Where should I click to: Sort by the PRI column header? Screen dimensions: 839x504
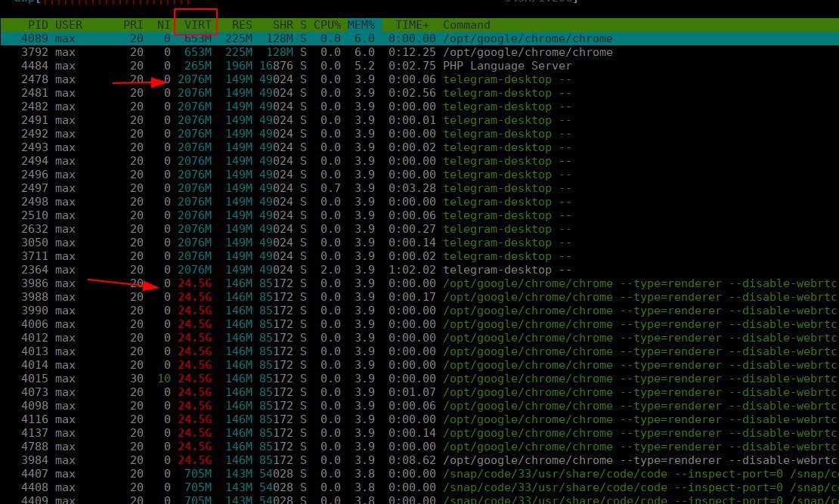point(133,25)
